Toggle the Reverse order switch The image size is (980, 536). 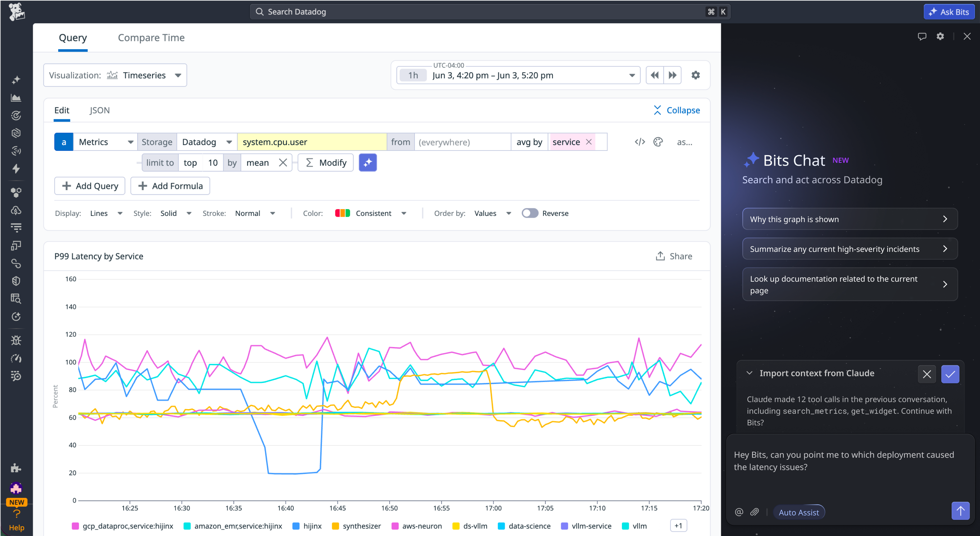tap(530, 213)
